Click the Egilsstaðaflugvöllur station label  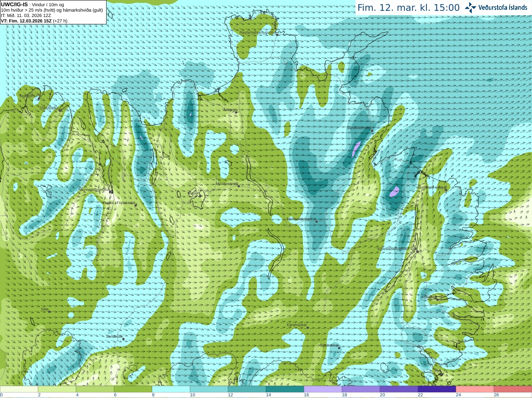point(397,249)
